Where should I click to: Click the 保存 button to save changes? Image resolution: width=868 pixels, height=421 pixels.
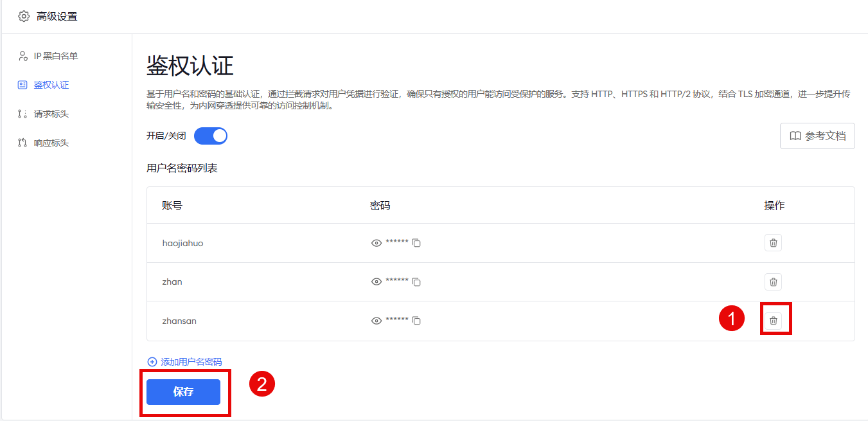185,392
